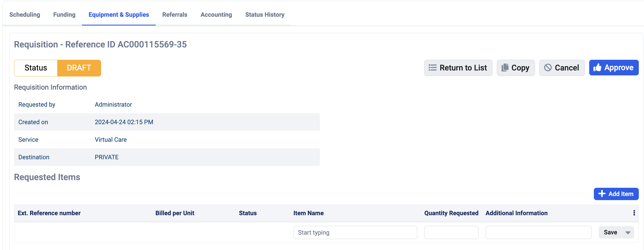Cancel the requisition
Image resolution: width=644 pixels, height=250 pixels.
[x=562, y=68]
